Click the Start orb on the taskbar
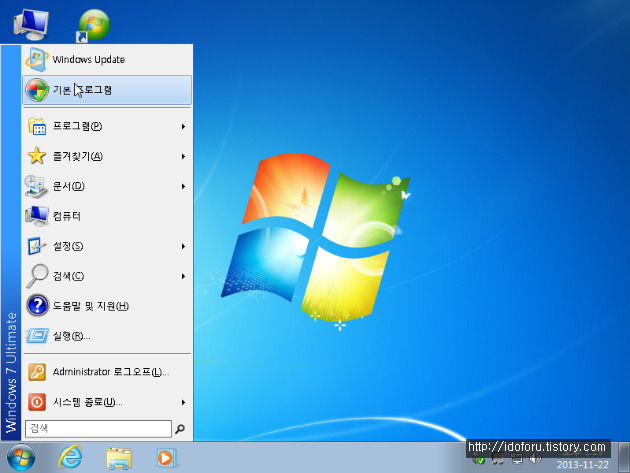The height and width of the screenshot is (473, 630). [21, 458]
